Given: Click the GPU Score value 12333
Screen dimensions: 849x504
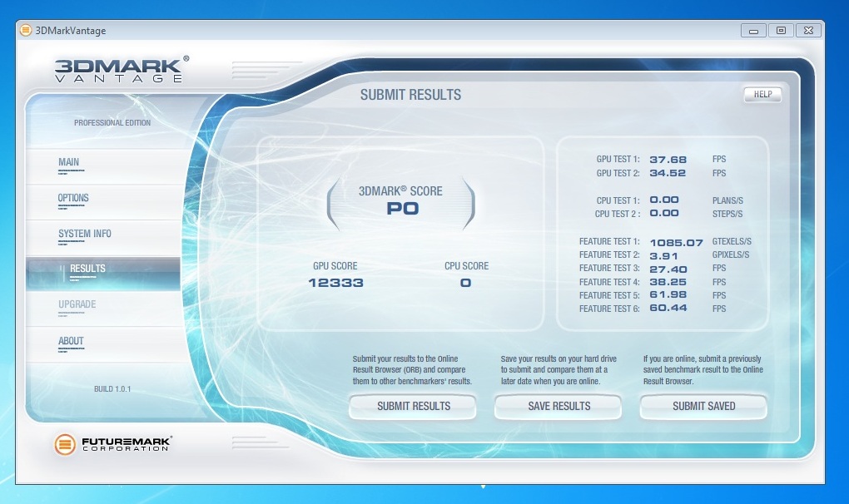Looking at the screenshot, I should 335,283.
